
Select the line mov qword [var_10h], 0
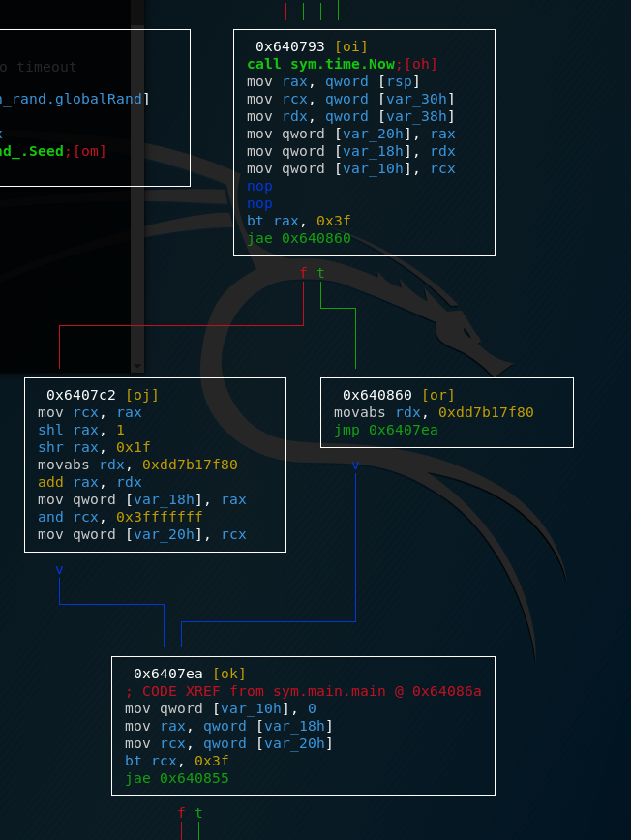coord(220,708)
